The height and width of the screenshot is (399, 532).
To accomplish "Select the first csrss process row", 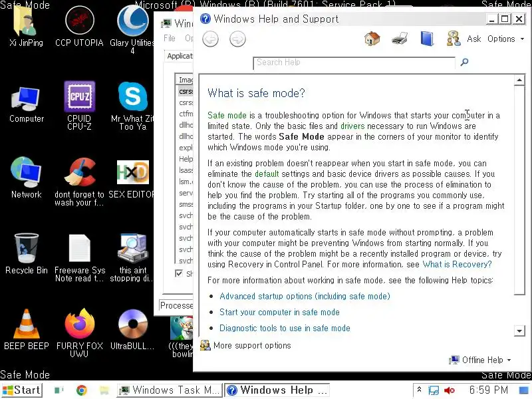I will 185,91.
